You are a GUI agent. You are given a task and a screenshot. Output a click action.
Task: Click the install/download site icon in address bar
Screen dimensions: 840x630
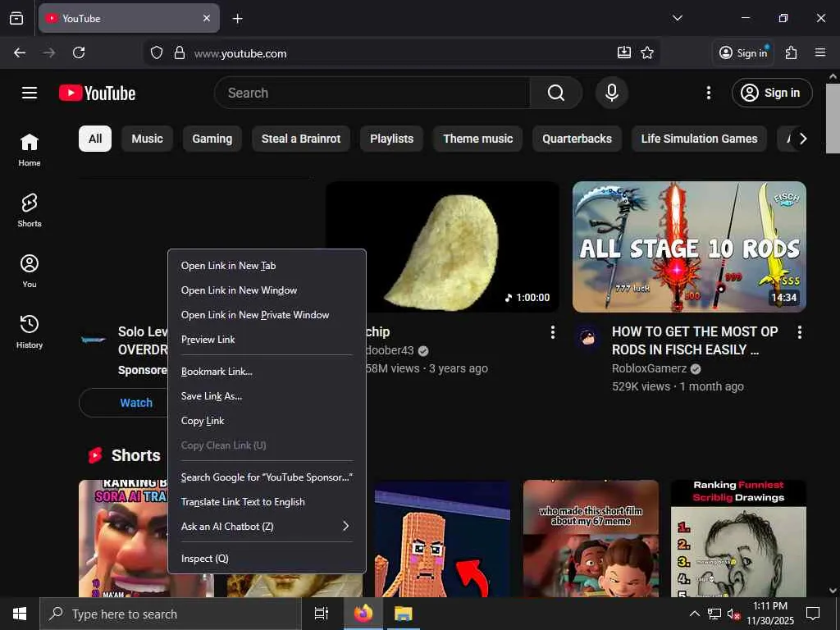click(x=624, y=52)
